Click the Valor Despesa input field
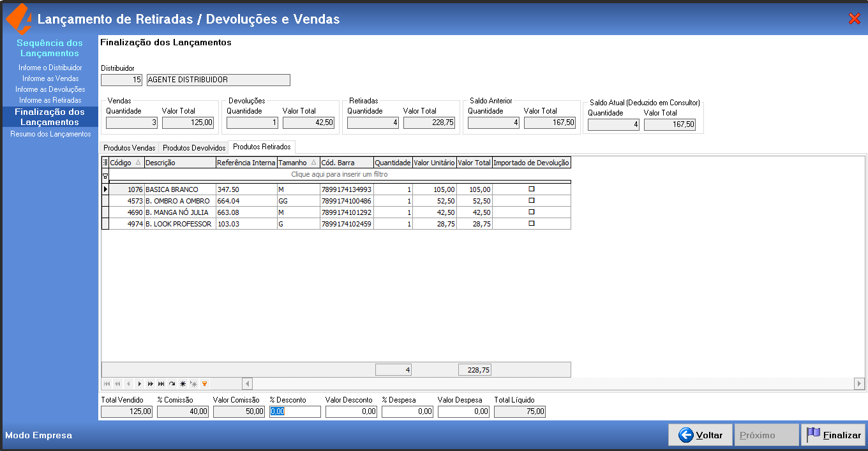This screenshot has height=451, width=868. click(463, 411)
